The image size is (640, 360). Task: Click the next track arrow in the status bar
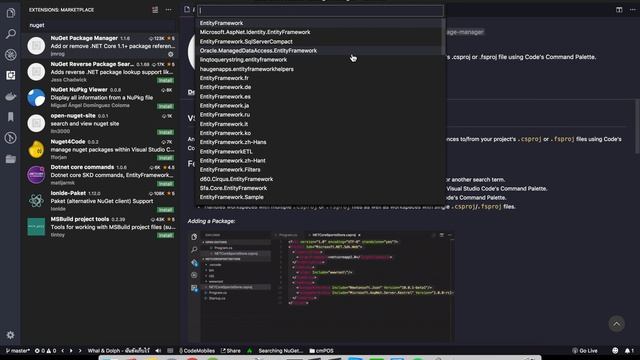coord(80,351)
